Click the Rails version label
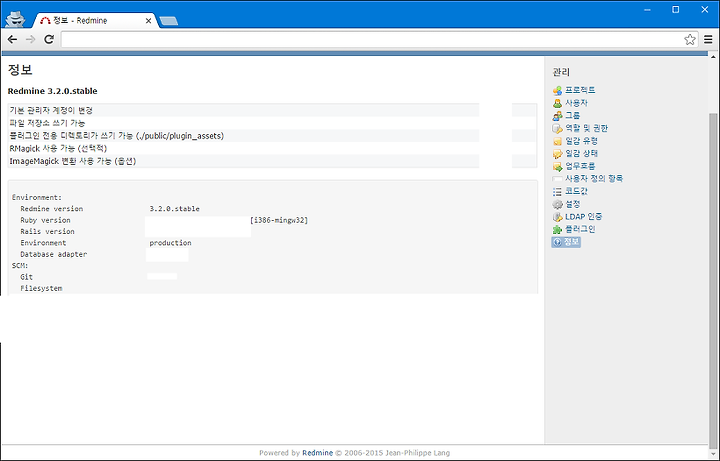This screenshot has height=461, width=720. (47, 231)
